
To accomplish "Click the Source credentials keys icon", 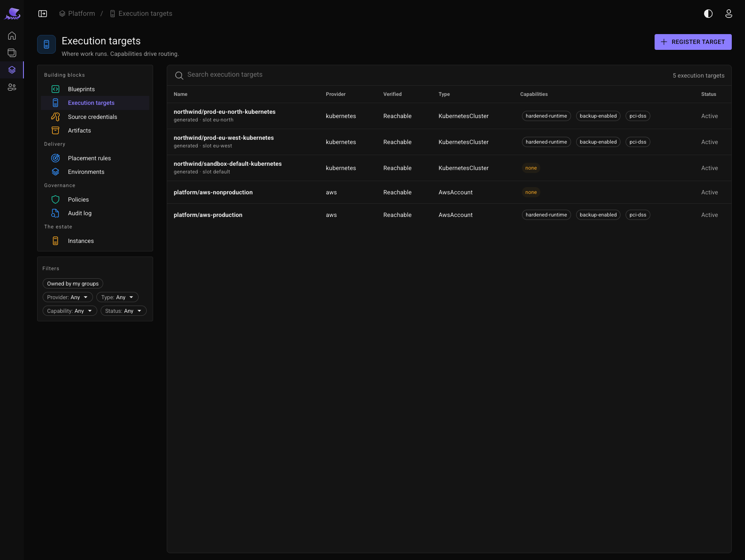I will click(x=55, y=117).
